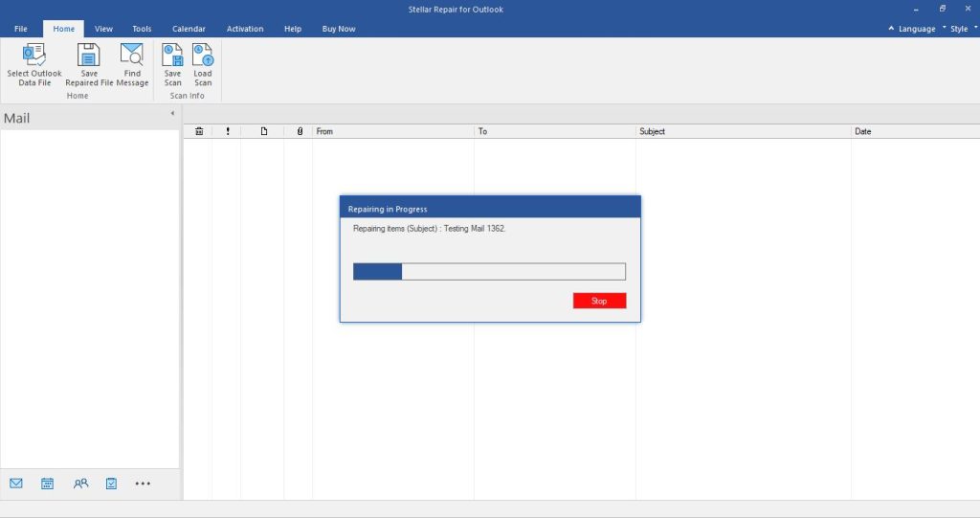Sort by Date column header
Image resolution: width=980 pixels, height=518 pixels.
[x=915, y=131]
